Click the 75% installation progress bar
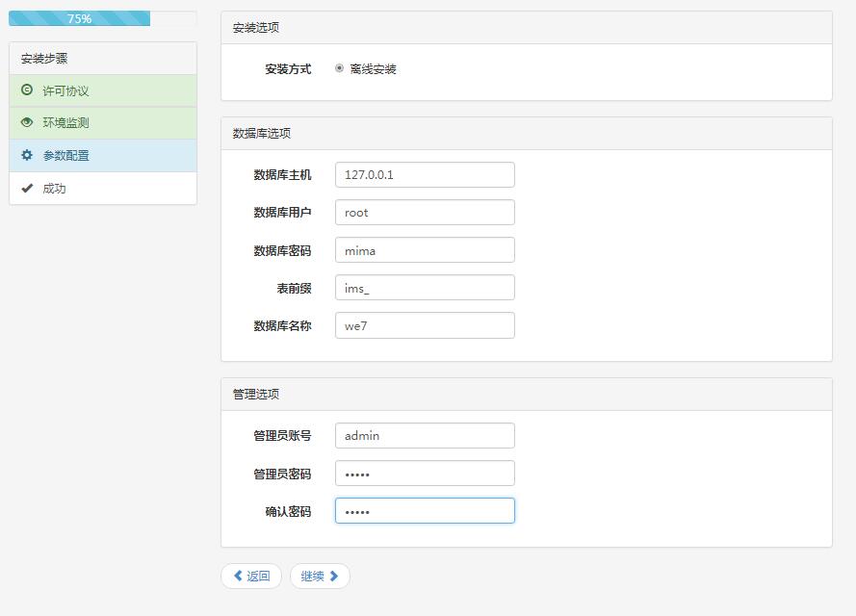The width and height of the screenshot is (856, 616). tap(103, 18)
